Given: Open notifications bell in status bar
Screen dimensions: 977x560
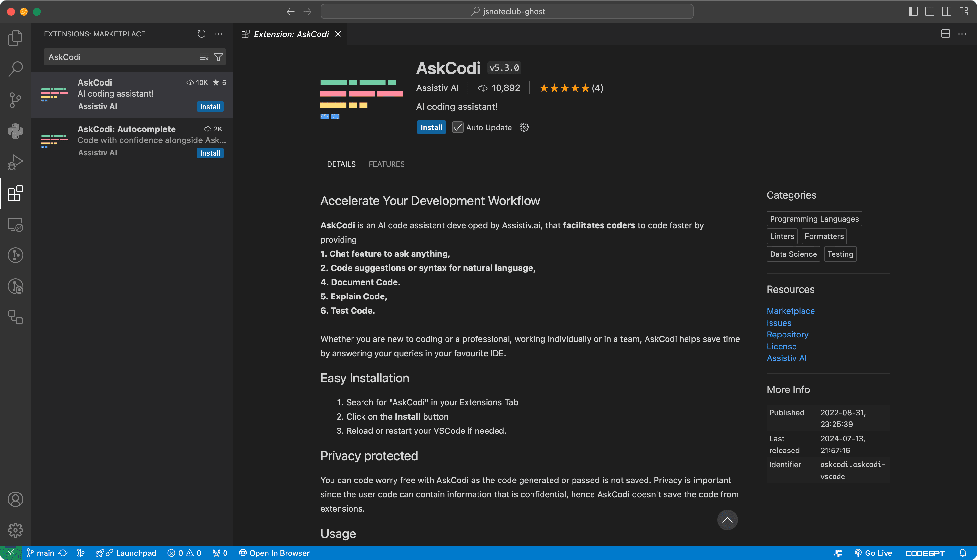Looking at the screenshot, I should coord(963,553).
